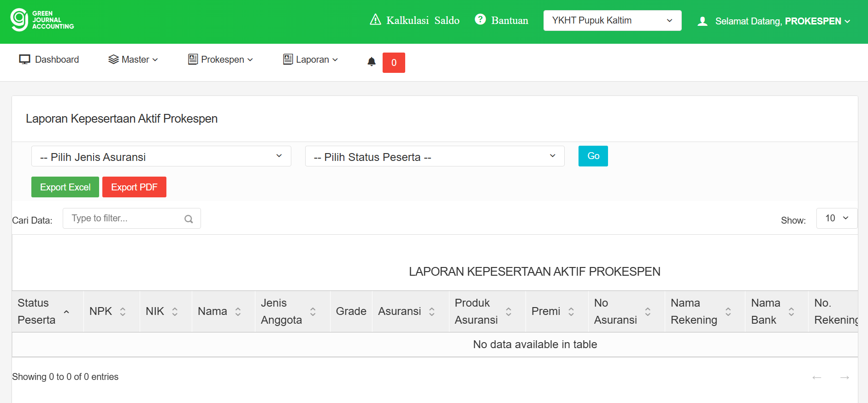
Task: Click the notification bell icon
Action: tap(372, 62)
